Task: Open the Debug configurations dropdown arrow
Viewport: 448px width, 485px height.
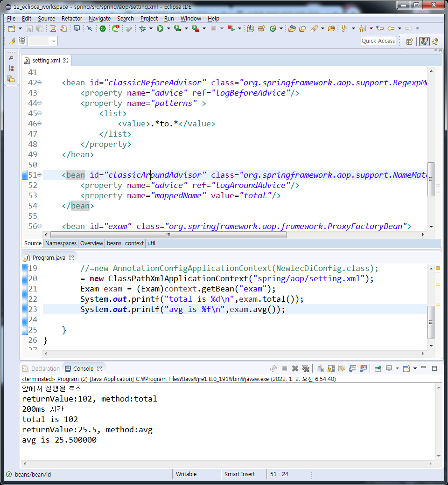Action: coord(151,28)
